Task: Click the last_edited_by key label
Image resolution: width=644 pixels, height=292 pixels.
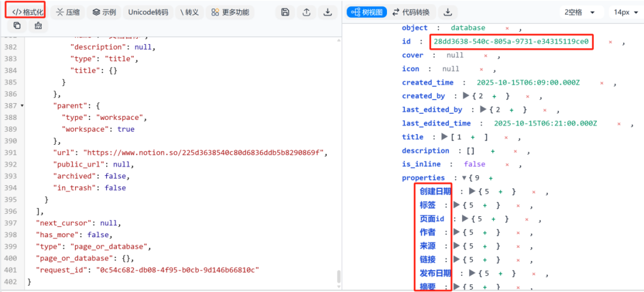Action: (432, 110)
